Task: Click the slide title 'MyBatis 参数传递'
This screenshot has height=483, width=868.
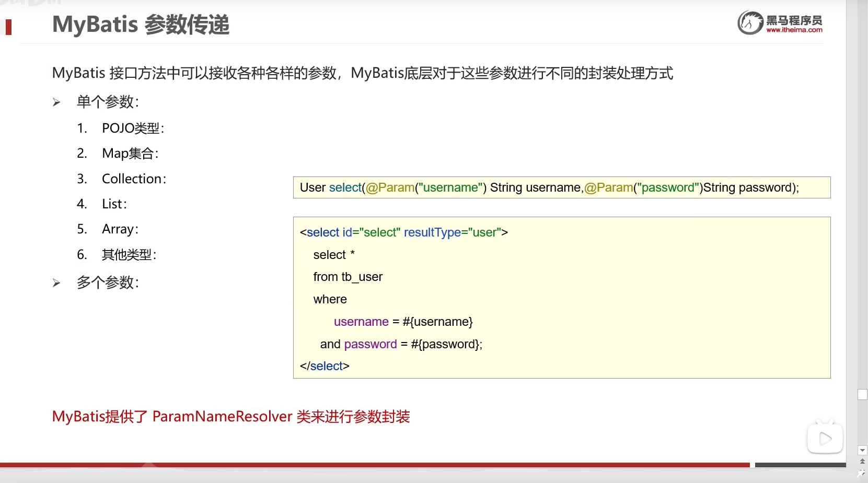Action: pyautogui.click(x=141, y=25)
